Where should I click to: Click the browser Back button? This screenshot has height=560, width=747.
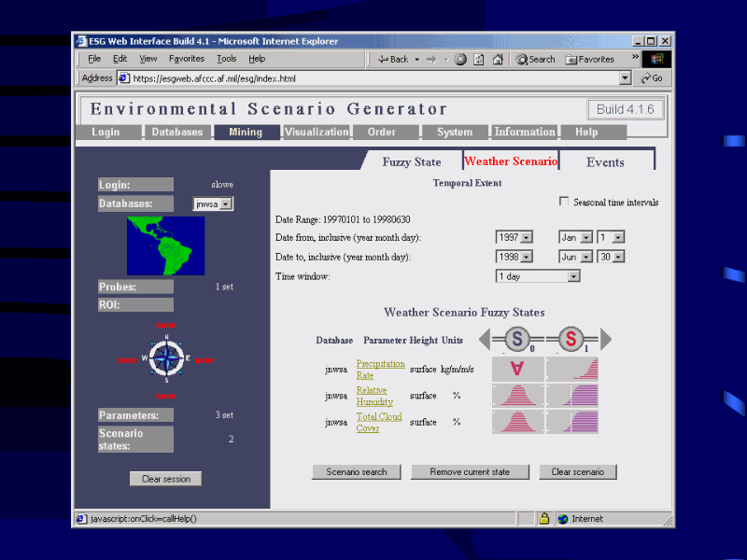393,59
